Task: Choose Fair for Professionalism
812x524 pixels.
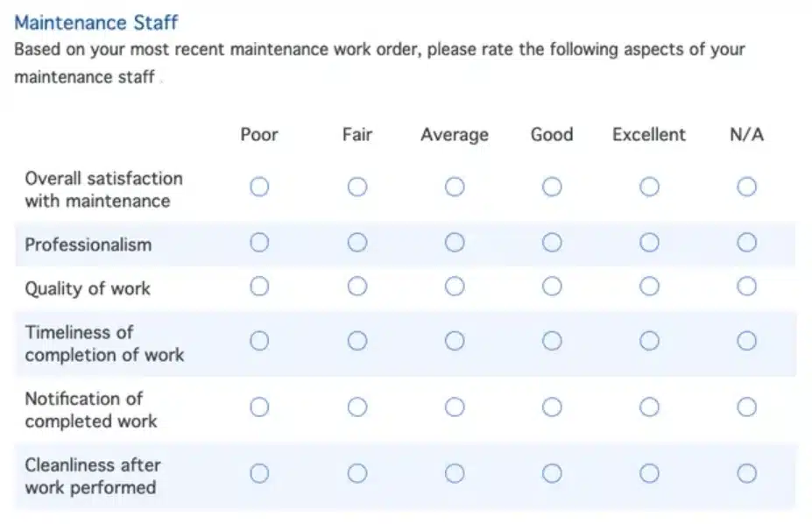Action: point(357,243)
